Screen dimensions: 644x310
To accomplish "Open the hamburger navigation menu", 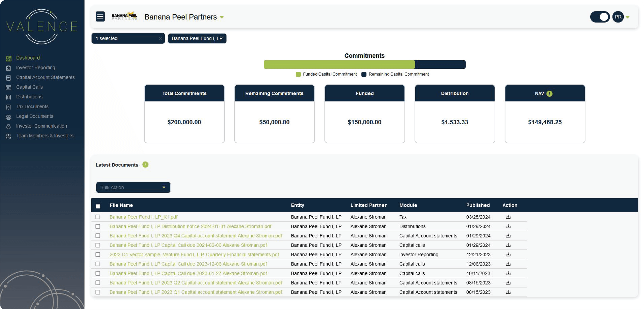I will point(100,17).
